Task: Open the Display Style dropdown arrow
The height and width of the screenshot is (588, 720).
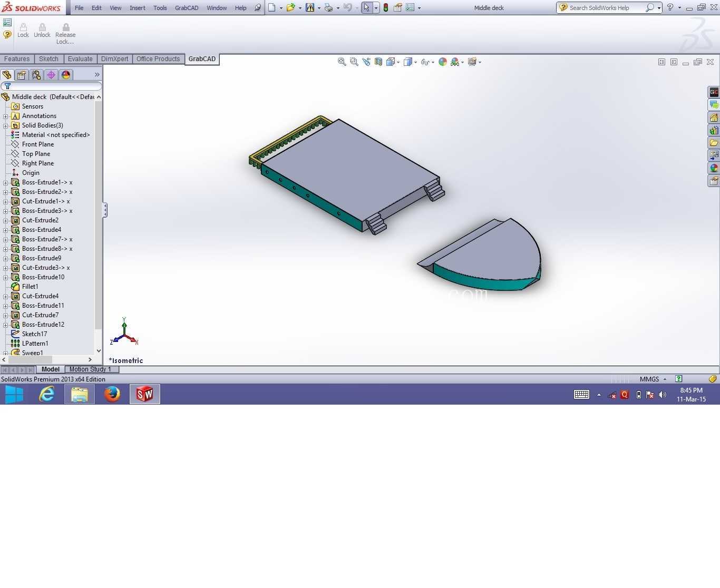Action: click(415, 62)
